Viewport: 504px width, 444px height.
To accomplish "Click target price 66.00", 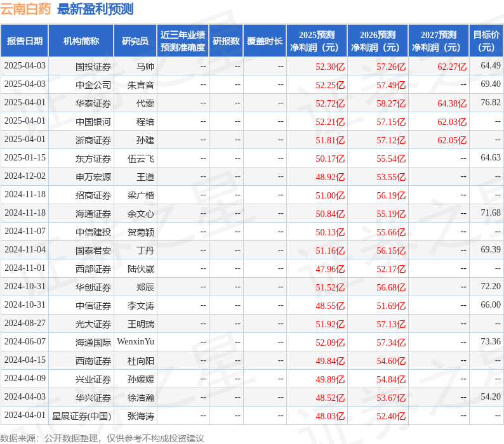I will [491, 305].
